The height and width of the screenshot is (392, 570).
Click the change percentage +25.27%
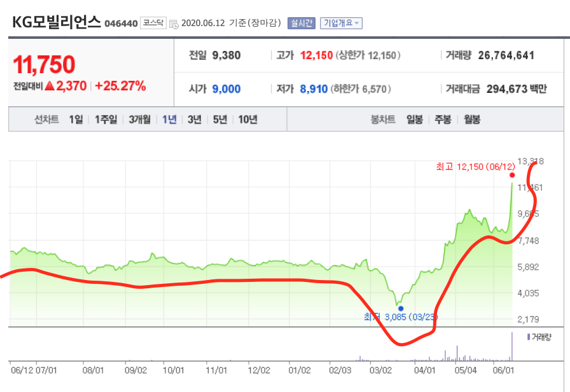click(120, 86)
